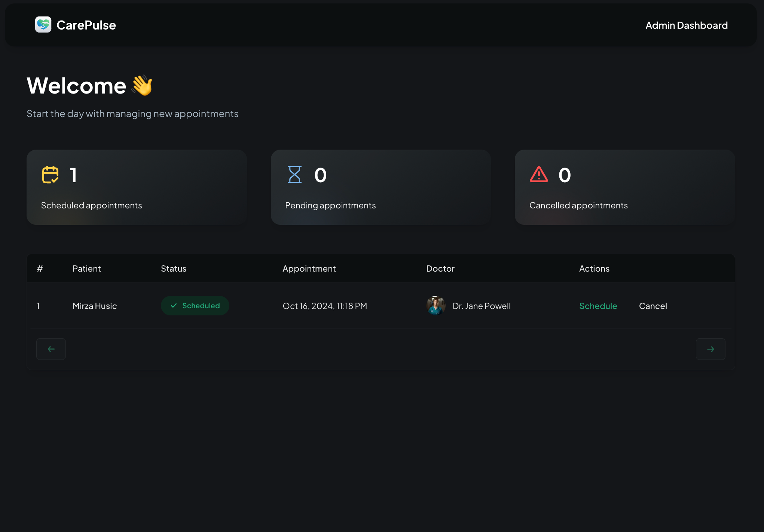Screen dimensions: 764x532
Task: Select the Scheduled appointments summary card
Action: (x=136, y=187)
